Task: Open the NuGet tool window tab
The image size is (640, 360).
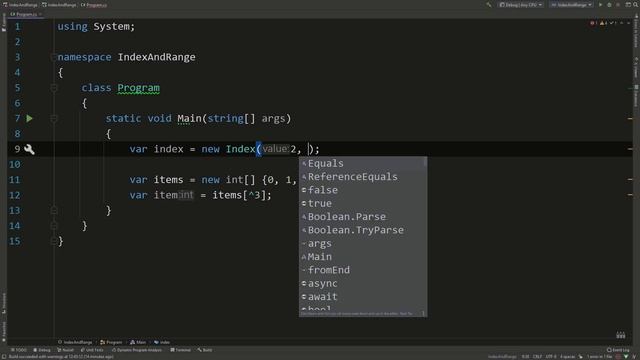Action: point(65,350)
